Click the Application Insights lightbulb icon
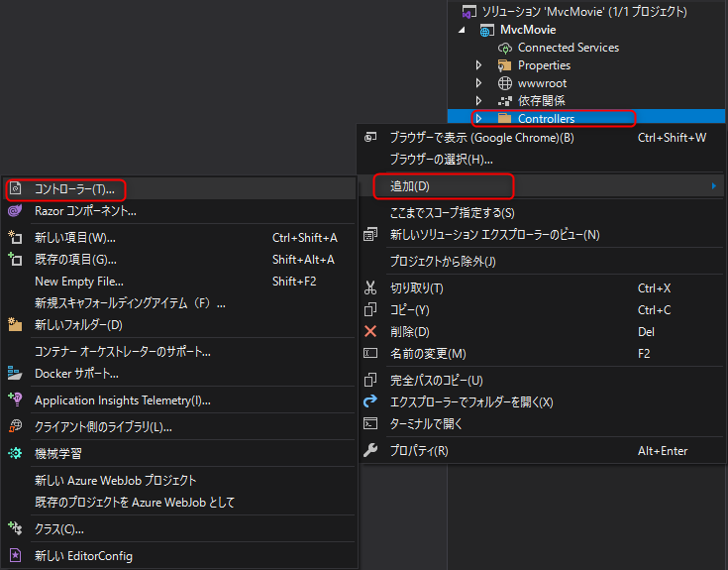Screen dimensions: 728x570 click(15, 399)
